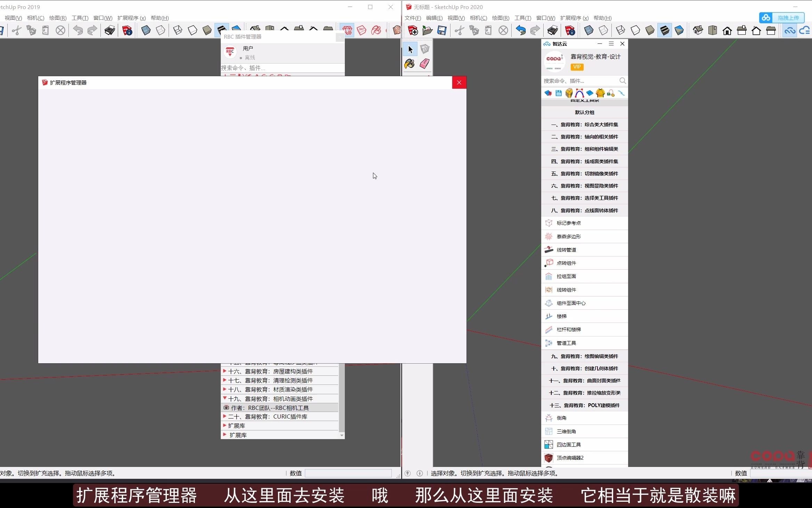Image resolution: width=812 pixels, height=508 pixels.
Task: Select the Eraser tool
Action: tap(424, 64)
